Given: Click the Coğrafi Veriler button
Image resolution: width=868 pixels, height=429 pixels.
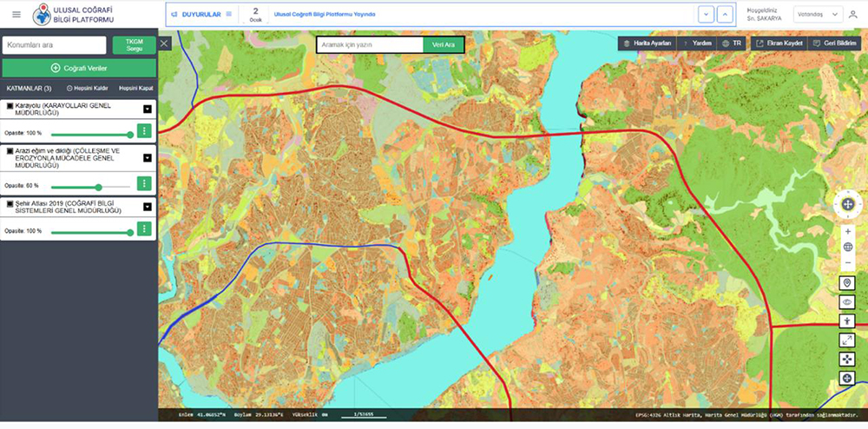Looking at the screenshot, I should click(79, 68).
